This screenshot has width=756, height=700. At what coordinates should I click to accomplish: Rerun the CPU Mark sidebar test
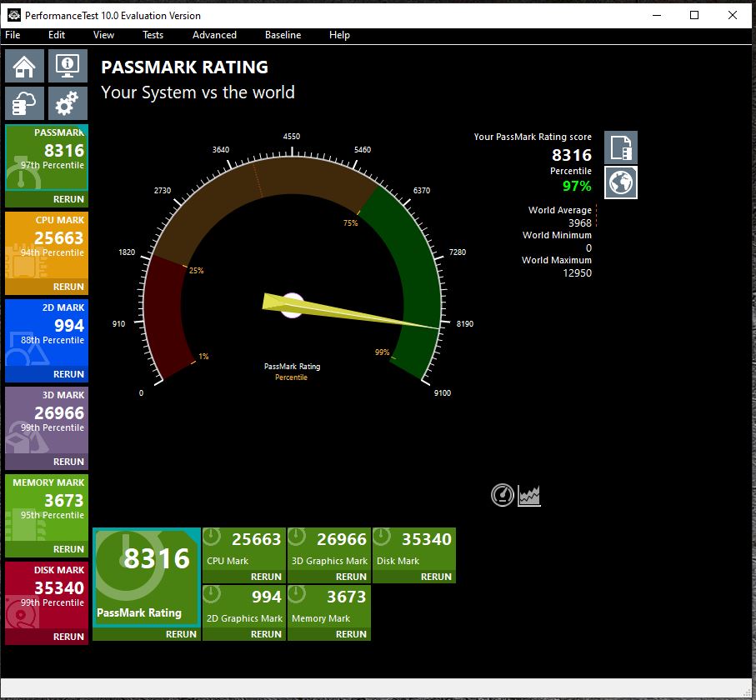point(68,287)
